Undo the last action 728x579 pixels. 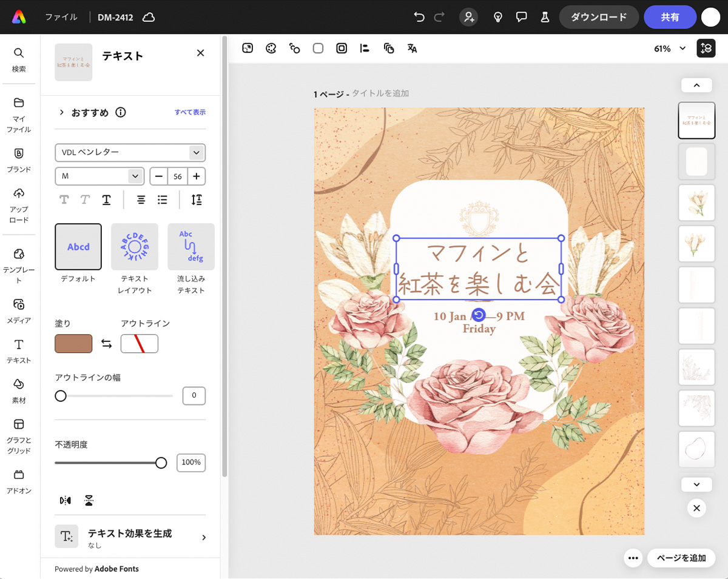pos(419,17)
